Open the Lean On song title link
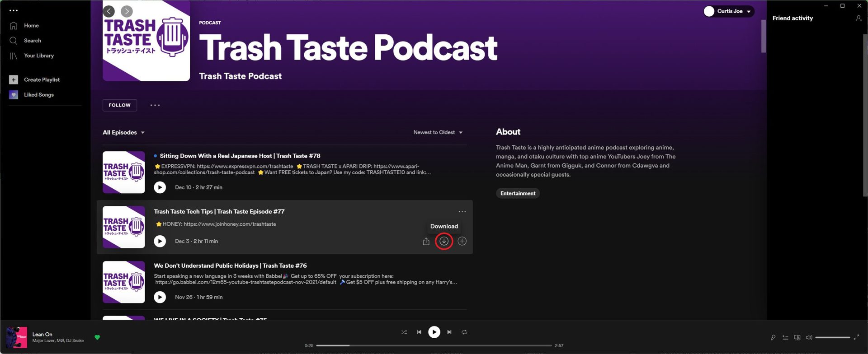868x354 pixels. (x=42, y=335)
